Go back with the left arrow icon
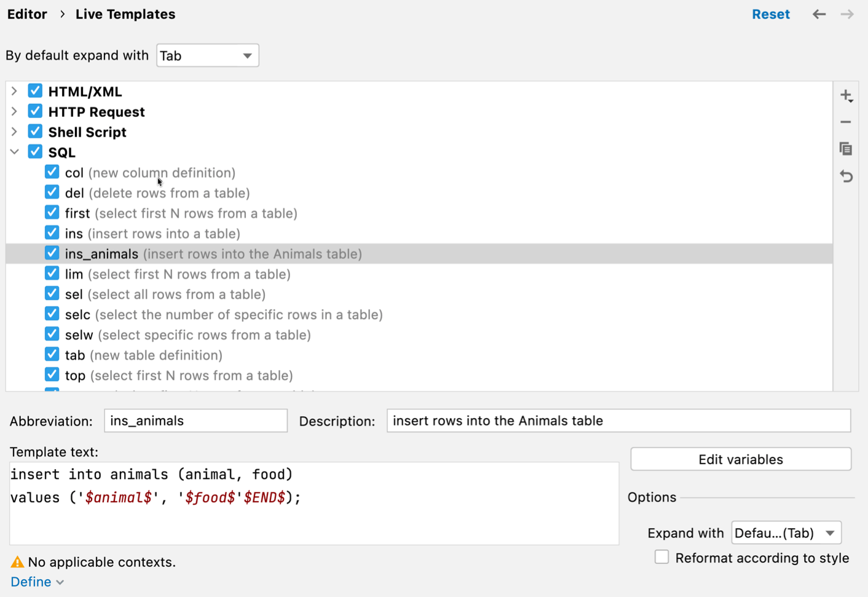Viewport: 868px width, 597px height. coord(819,14)
